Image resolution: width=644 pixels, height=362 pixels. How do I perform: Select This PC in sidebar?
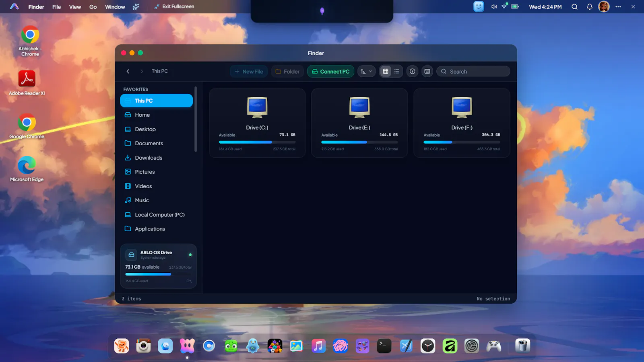157,101
